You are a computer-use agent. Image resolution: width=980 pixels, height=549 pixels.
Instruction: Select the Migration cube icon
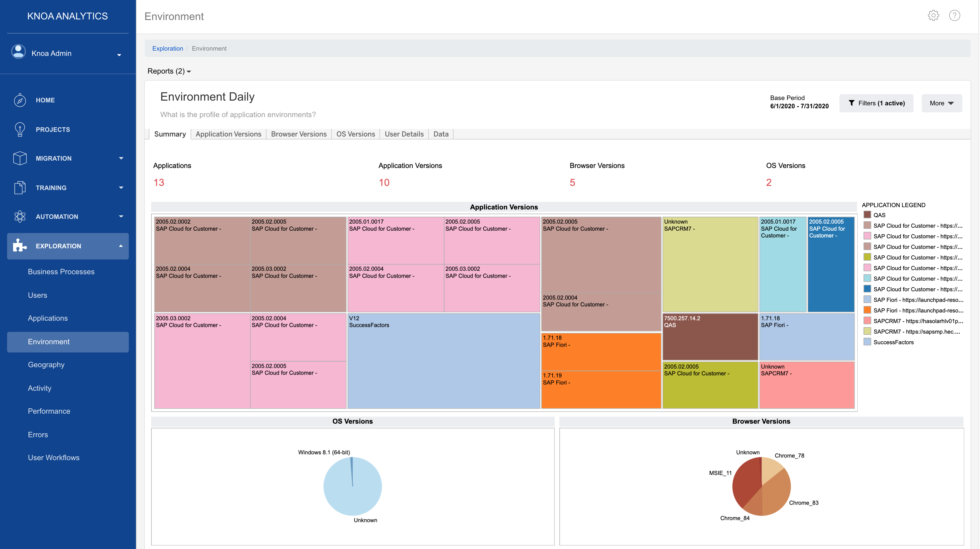pyautogui.click(x=20, y=158)
